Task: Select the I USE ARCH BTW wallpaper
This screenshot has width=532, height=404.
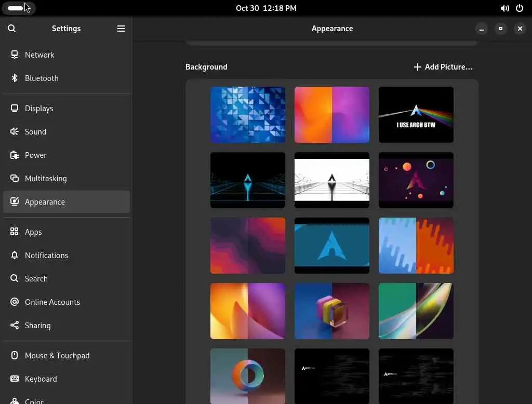Action: click(x=416, y=115)
